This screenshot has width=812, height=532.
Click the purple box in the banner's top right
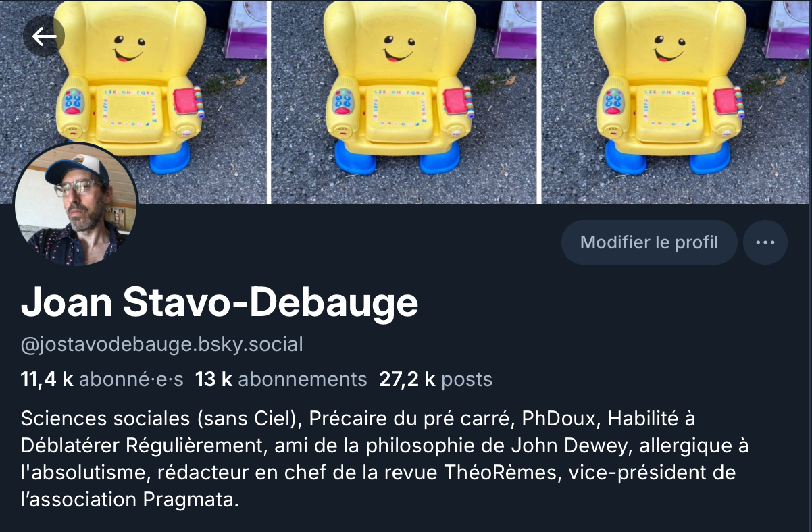(x=786, y=30)
